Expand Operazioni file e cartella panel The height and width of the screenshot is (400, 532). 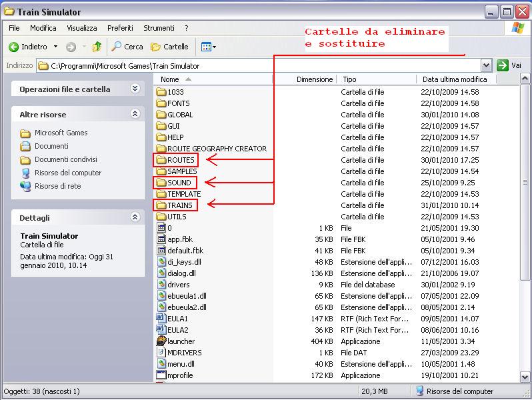(135, 89)
